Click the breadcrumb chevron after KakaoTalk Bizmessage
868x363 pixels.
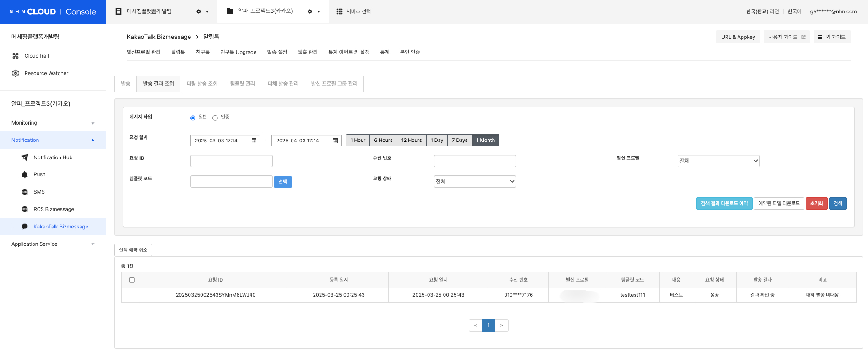click(x=197, y=37)
